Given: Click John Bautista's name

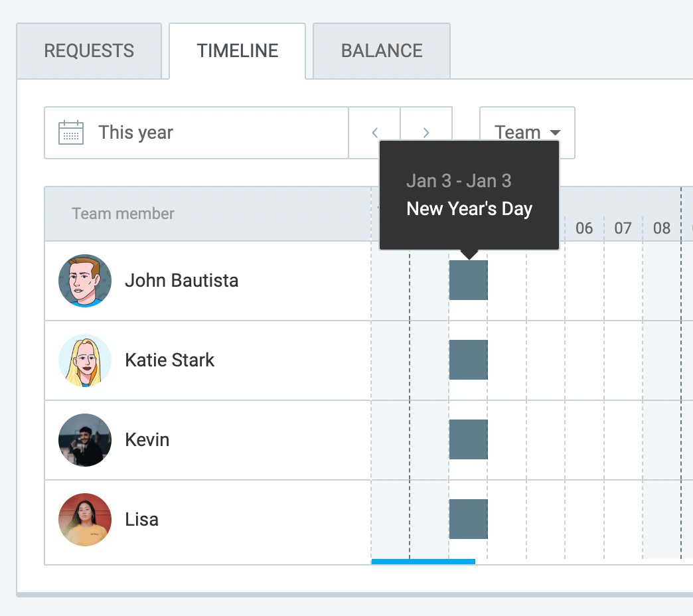Looking at the screenshot, I should coord(181,280).
